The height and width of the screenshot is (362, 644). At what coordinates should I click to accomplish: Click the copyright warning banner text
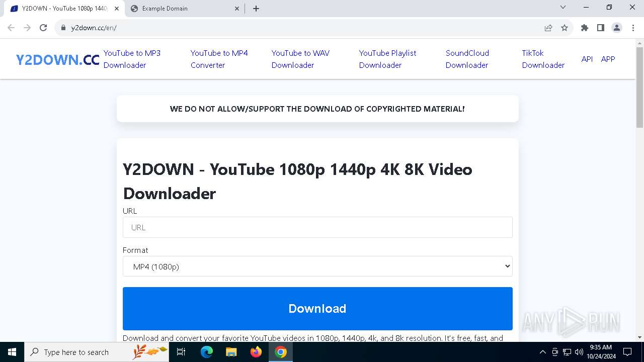(317, 109)
